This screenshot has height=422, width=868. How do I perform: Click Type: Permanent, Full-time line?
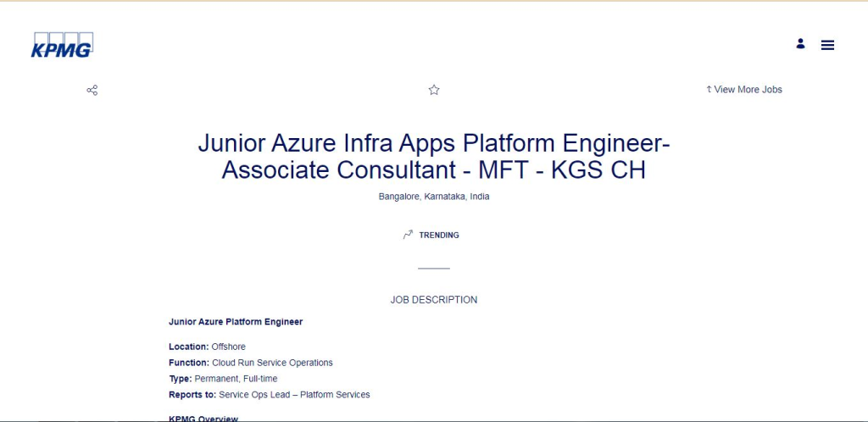223,379
